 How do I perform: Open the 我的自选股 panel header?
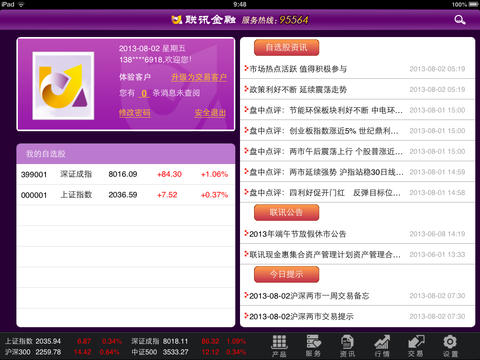pos(126,154)
